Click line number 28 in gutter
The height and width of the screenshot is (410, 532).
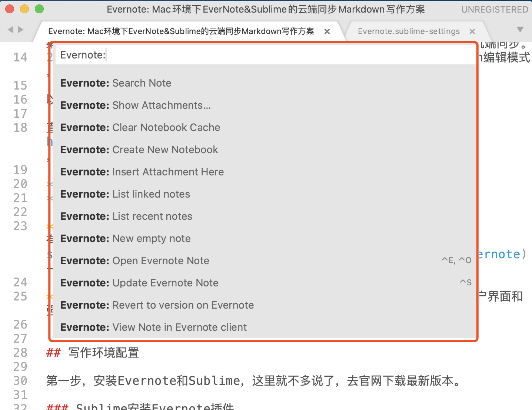point(20,353)
